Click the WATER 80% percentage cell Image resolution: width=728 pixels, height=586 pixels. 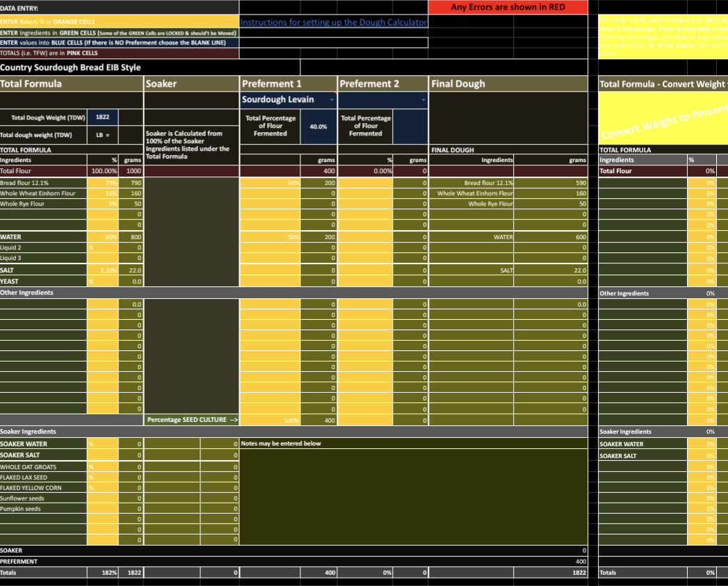(103, 237)
